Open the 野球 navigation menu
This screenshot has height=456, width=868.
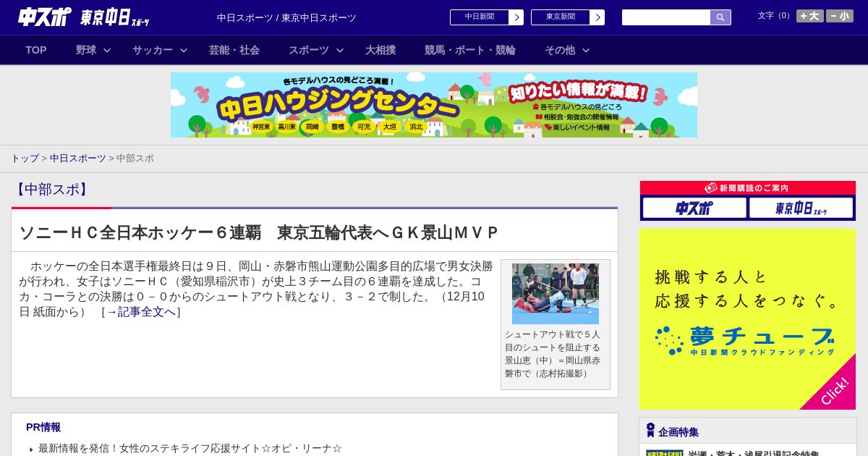click(x=86, y=50)
